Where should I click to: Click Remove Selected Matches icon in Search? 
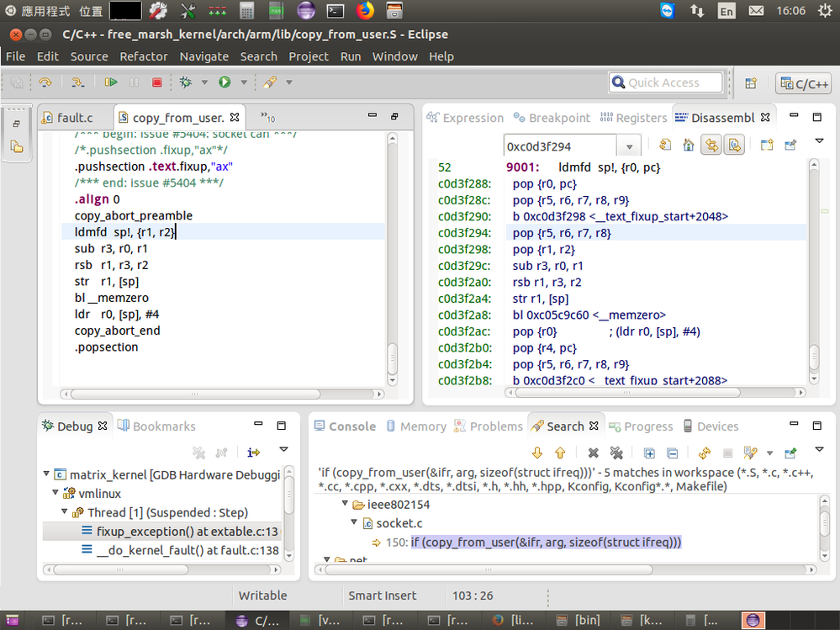(x=593, y=453)
